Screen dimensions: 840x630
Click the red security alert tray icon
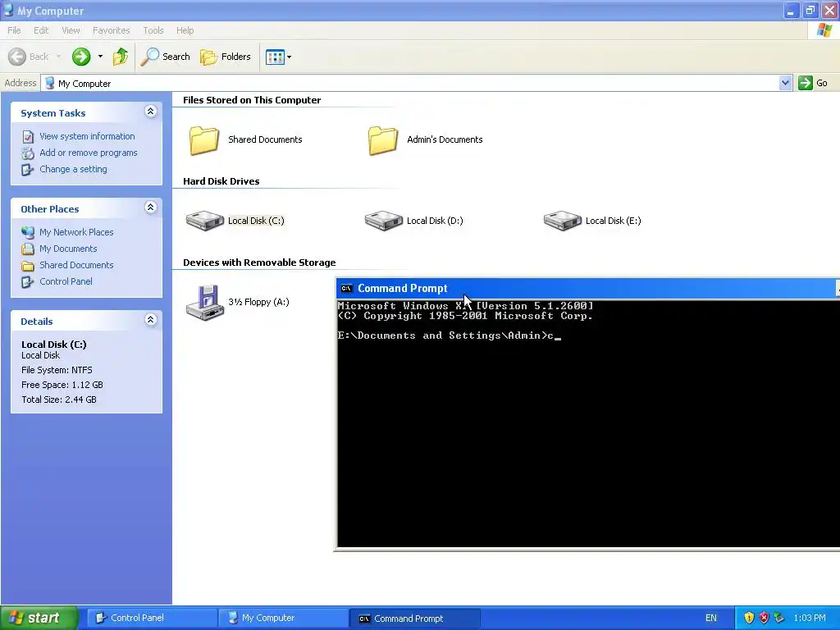(x=764, y=618)
